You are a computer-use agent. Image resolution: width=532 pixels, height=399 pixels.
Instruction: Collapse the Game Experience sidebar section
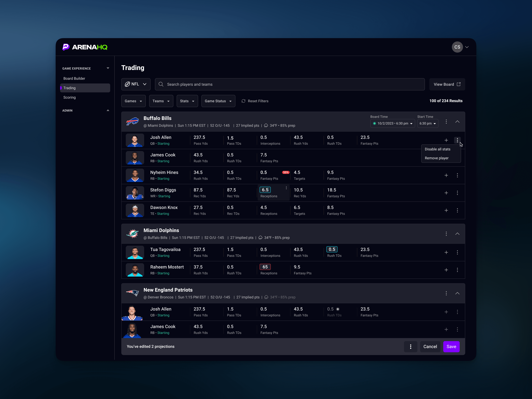coord(108,68)
